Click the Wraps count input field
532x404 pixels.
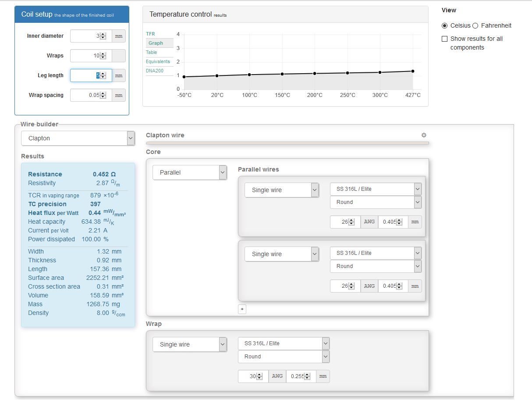(91, 56)
